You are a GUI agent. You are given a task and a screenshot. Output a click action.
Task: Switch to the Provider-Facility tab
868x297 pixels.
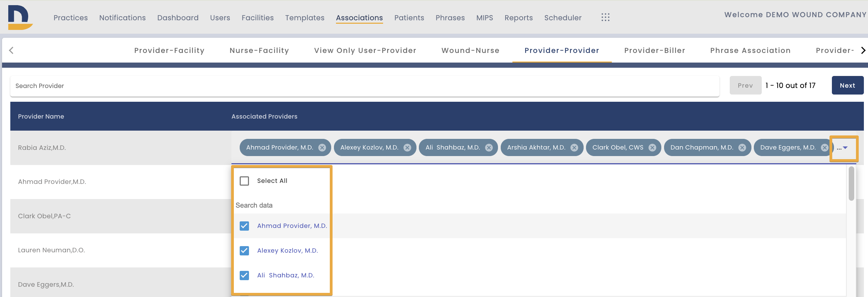pos(169,51)
